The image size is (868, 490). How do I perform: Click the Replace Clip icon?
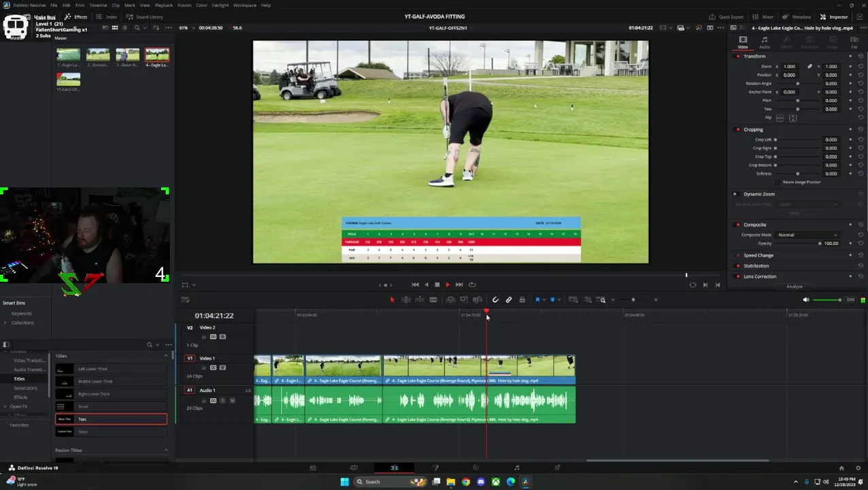point(478,299)
